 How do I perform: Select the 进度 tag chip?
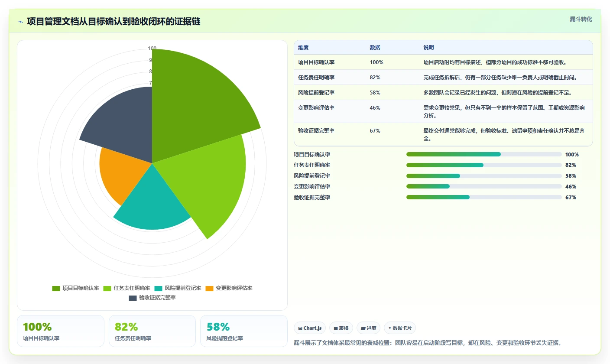tap(368, 328)
